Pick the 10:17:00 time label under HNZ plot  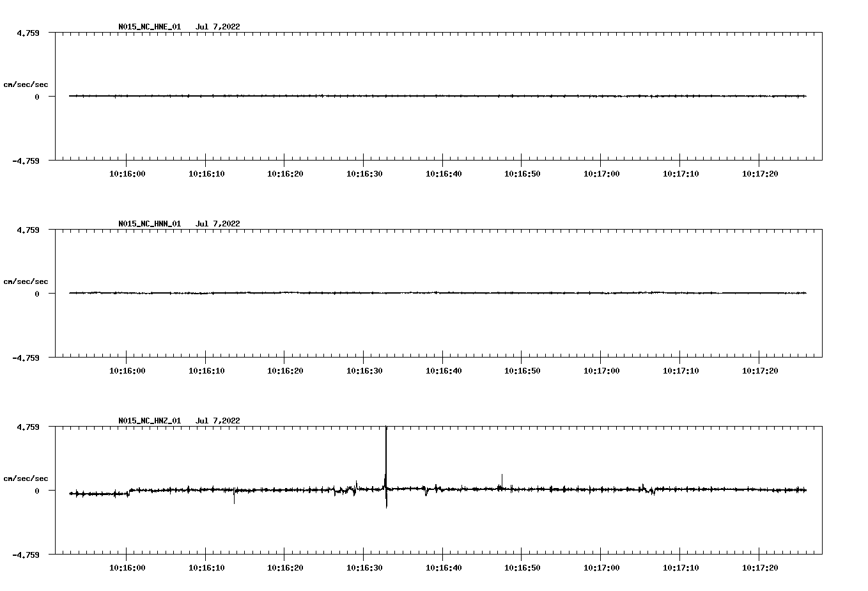pos(601,568)
